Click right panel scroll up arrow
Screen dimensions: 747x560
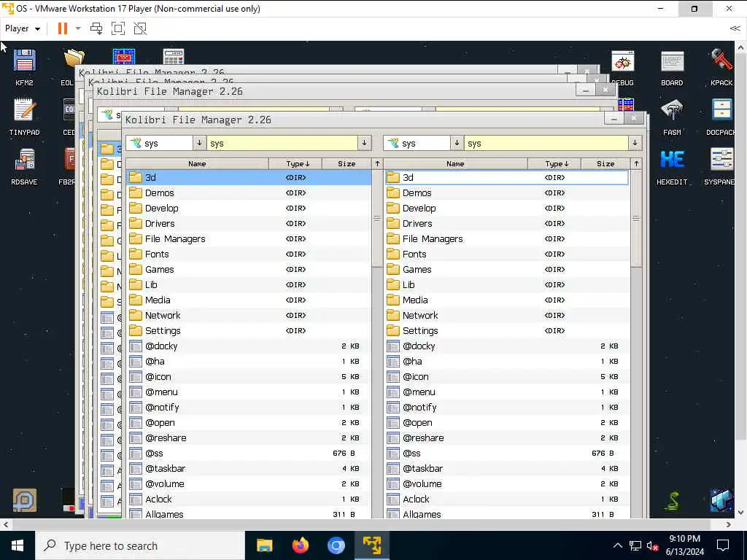(x=636, y=164)
